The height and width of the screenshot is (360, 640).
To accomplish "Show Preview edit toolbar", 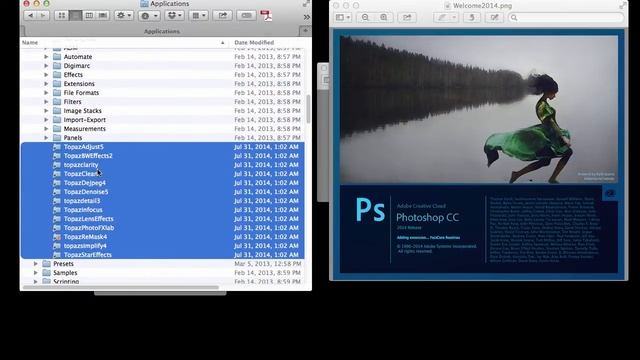I will [x=494, y=17].
